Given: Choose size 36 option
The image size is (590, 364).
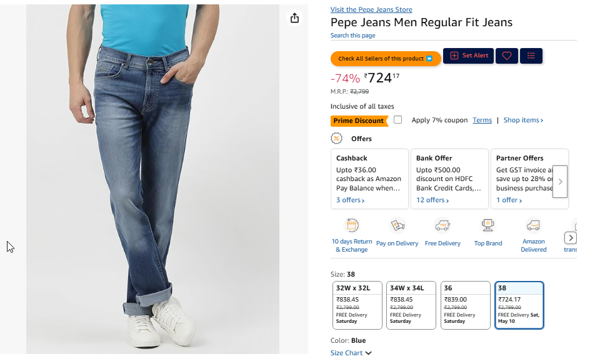Looking at the screenshot, I should [x=465, y=305].
